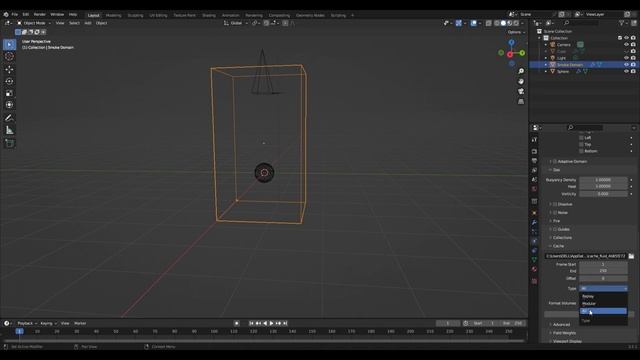The width and height of the screenshot is (640, 360).
Task: Enable the Adaptive Domain checkbox
Action: point(555,162)
